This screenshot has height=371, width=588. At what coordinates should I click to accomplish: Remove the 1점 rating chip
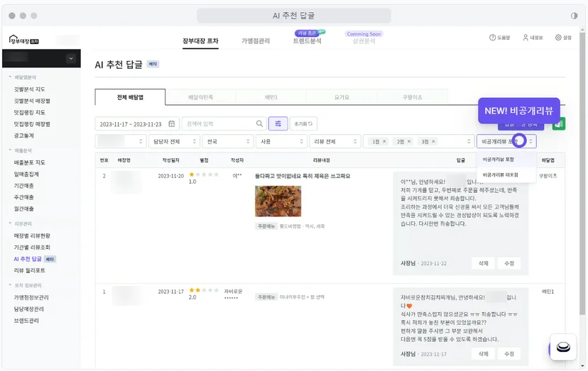(x=384, y=142)
